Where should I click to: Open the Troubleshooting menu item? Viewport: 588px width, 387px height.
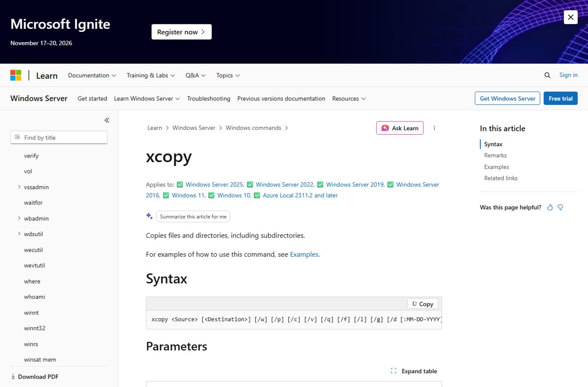tap(209, 98)
